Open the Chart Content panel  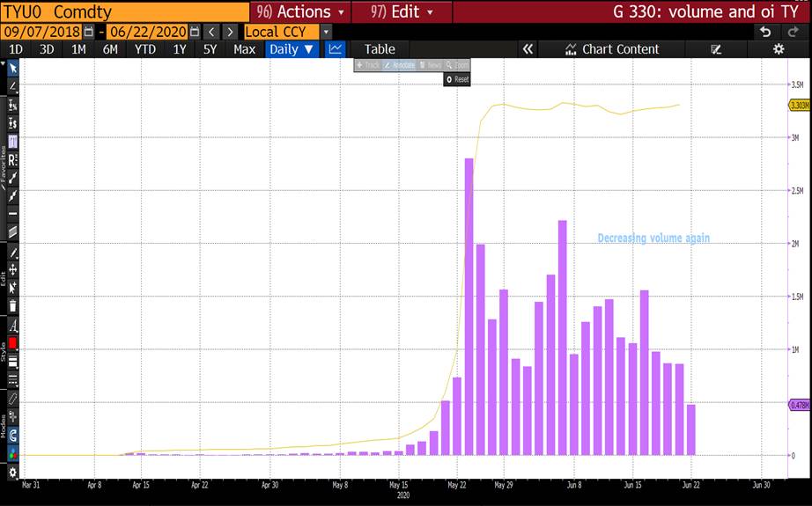pos(612,49)
